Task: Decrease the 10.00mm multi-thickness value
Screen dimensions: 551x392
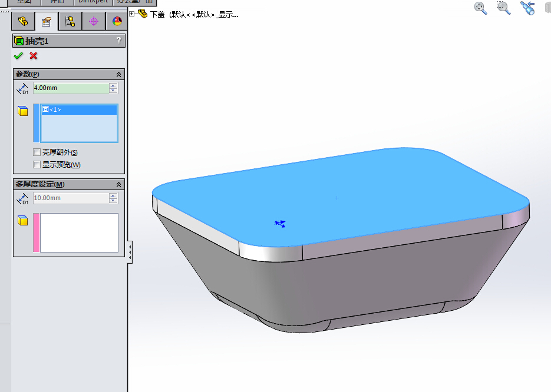Action: pos(113,201)
